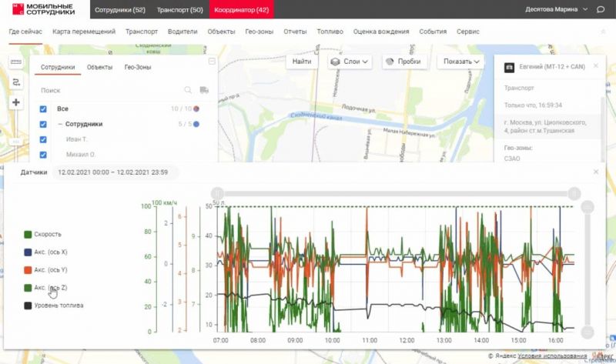Toggle the Иван Т. checkbox
The image size is (616, 364).
point(43,139)
